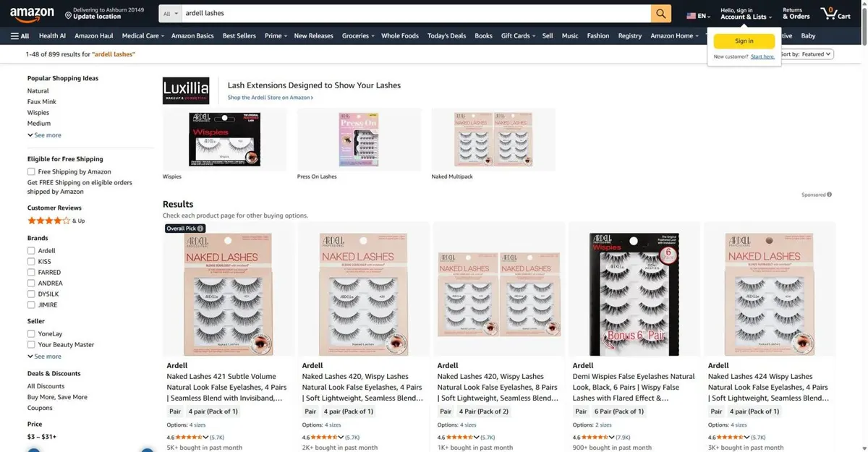Click the orange search magnifier button
Screen dimensions: 868x452
point(660,13)
